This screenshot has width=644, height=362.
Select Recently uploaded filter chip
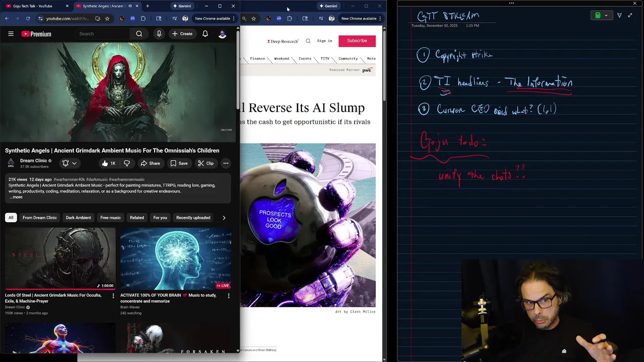tap(193, 218)
